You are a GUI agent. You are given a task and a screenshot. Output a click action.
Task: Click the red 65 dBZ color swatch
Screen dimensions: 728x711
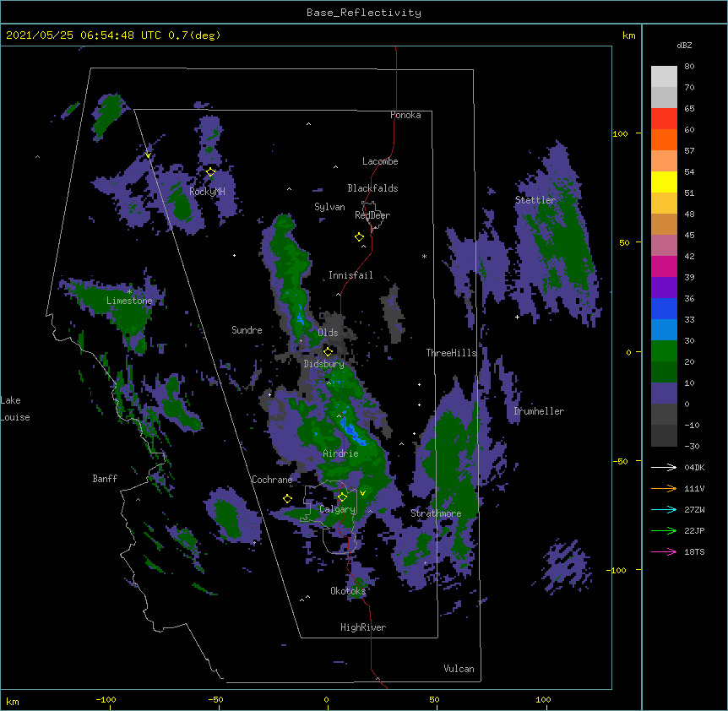(664, 118)
